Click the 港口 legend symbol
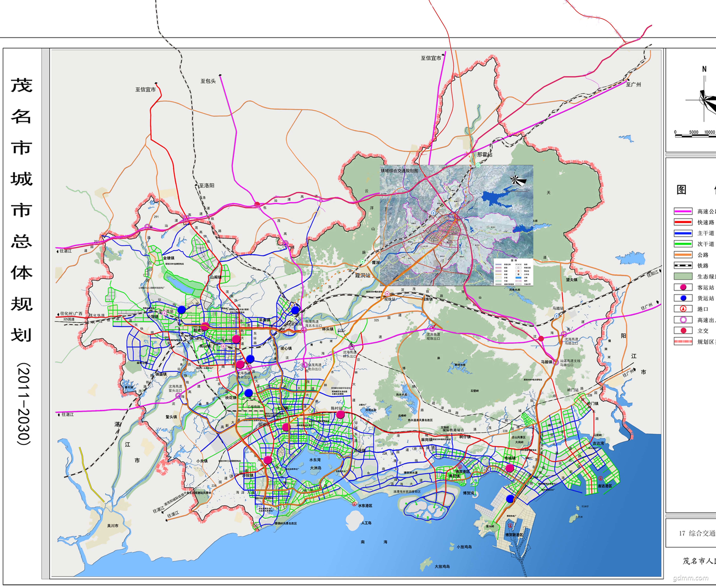The image size is (716, 588). (683, 309)
